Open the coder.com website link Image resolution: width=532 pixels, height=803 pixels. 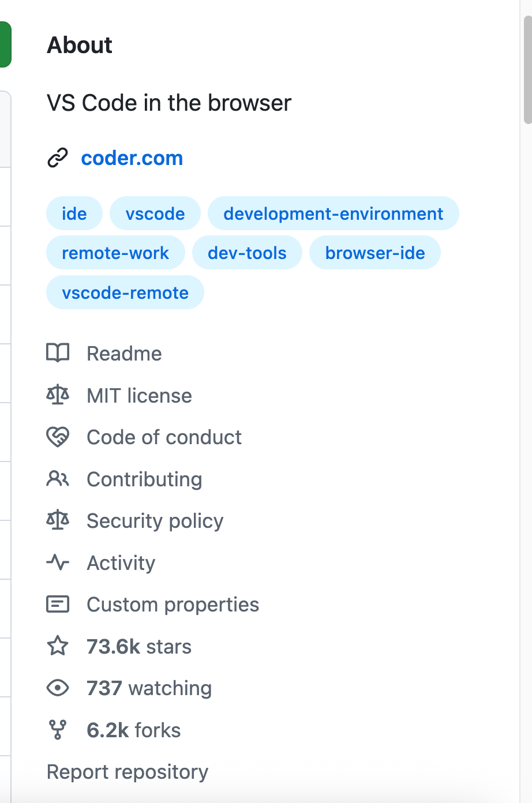pyautogui.click(x=132, y=158)
